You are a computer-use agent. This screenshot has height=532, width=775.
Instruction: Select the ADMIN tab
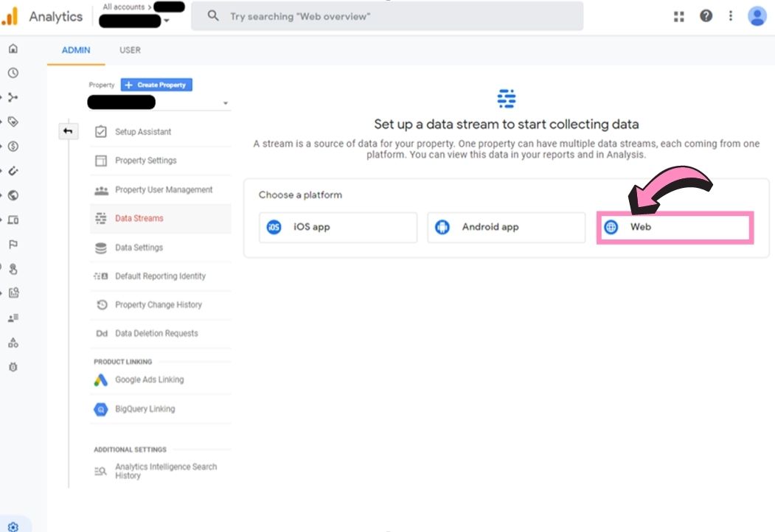click(x=76, y=50)
